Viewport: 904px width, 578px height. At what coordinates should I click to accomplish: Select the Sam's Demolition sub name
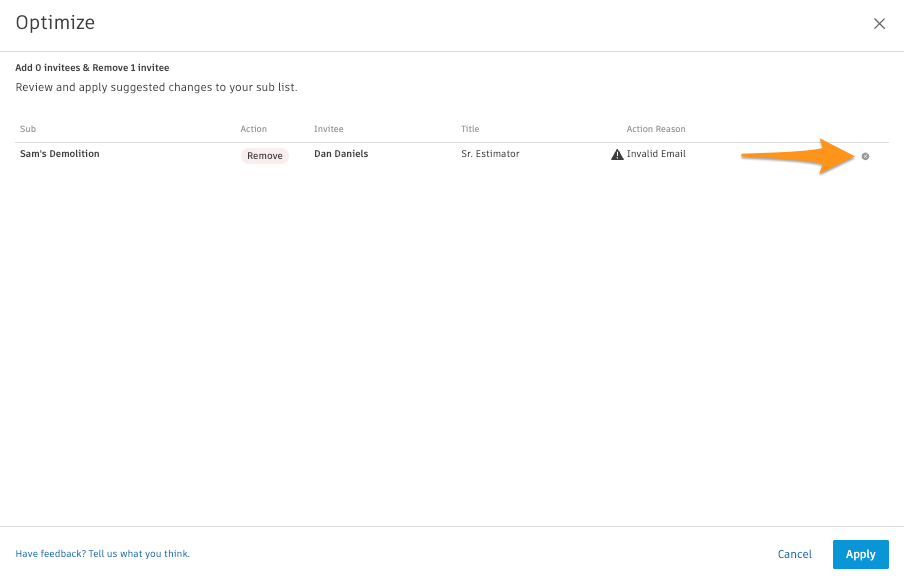60,154
